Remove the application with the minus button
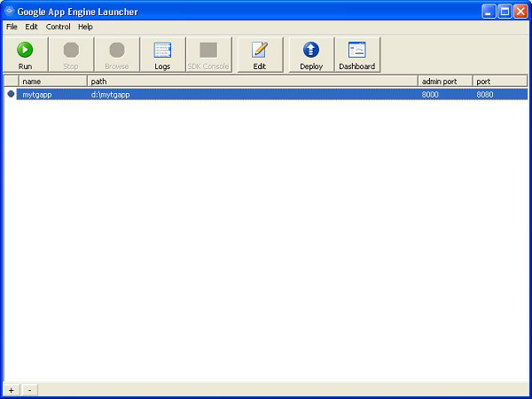The width and height of the screenshot is (532, 399). tap(30, 390)
